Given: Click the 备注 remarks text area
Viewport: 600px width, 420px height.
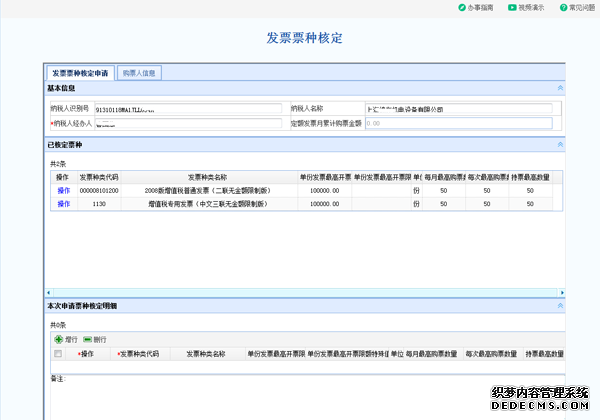Looking at the screenshot, I should point(300,395).
